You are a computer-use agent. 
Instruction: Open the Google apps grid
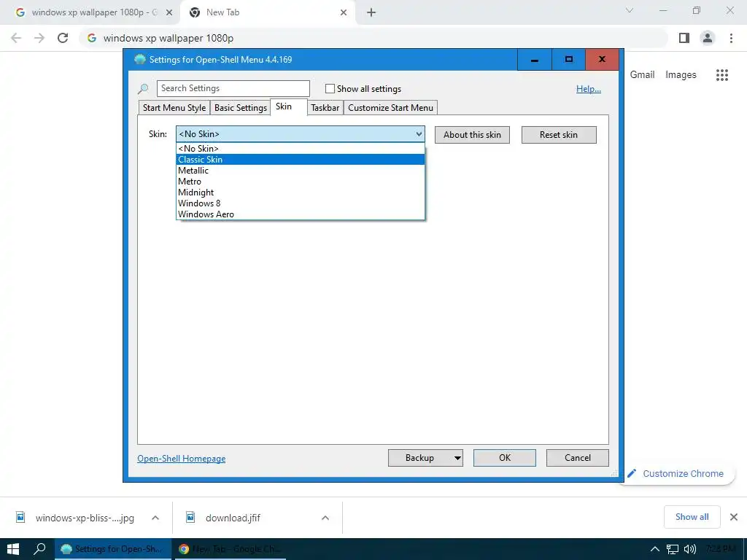(721, 75)
